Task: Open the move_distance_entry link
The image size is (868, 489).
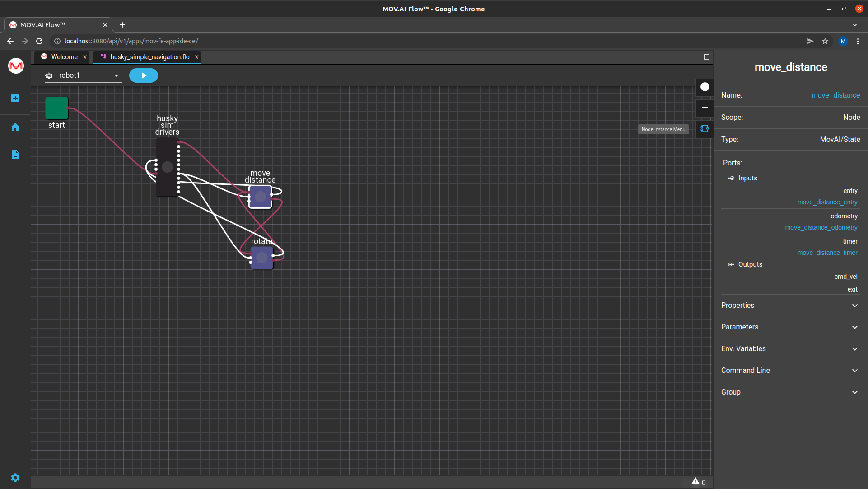Action: [827, 202]
